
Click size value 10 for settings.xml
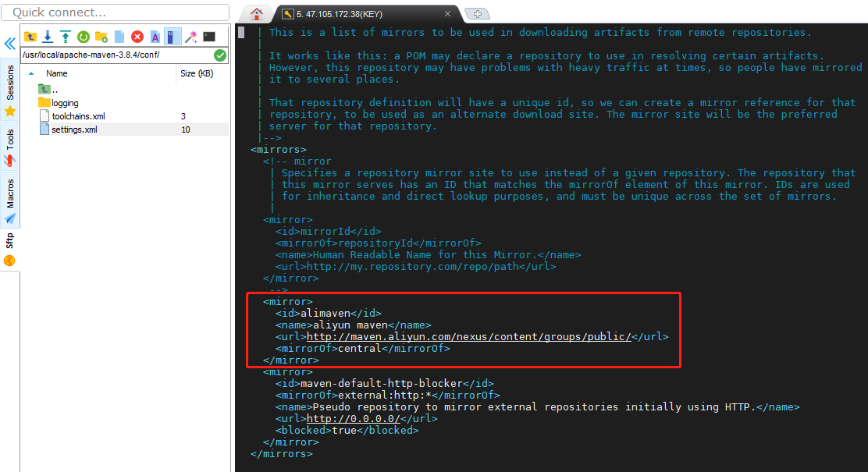186,130
